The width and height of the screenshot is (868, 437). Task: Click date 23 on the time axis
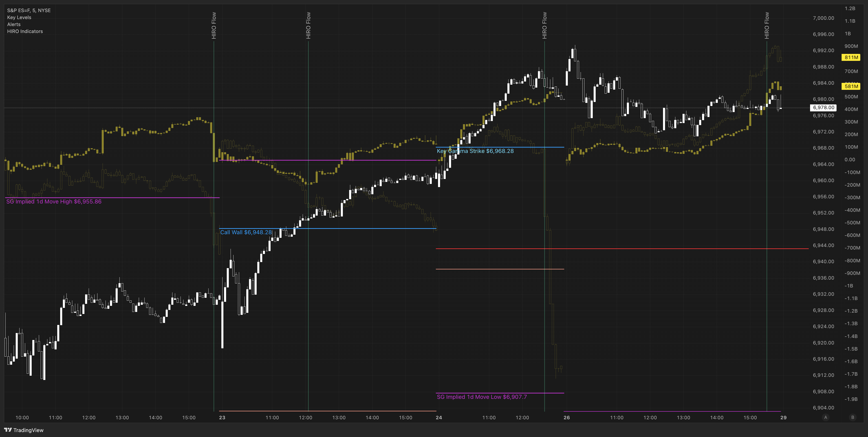[222, 417]
